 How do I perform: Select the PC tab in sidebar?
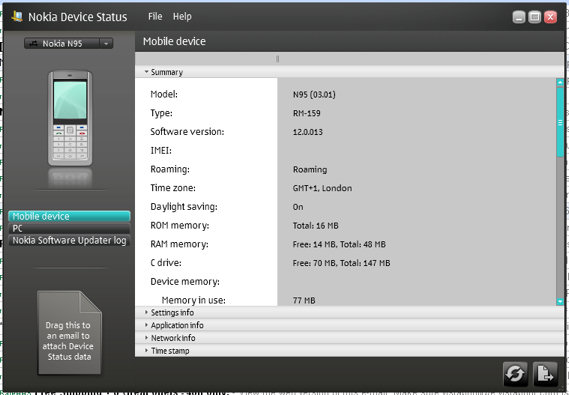click(69, 228)
